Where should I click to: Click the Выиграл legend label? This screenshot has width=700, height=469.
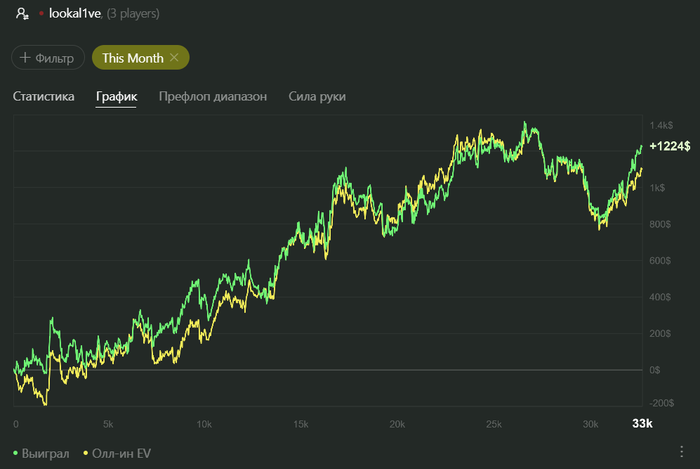pyautogui.click(x=46, y=453)
